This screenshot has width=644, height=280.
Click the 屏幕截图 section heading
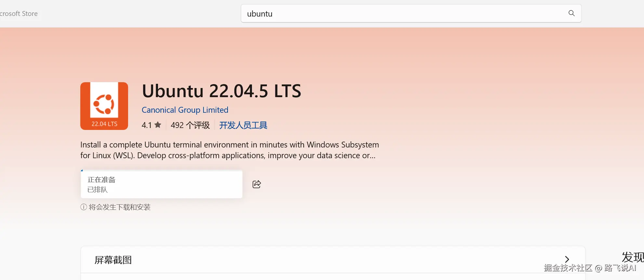coord(113,260)
